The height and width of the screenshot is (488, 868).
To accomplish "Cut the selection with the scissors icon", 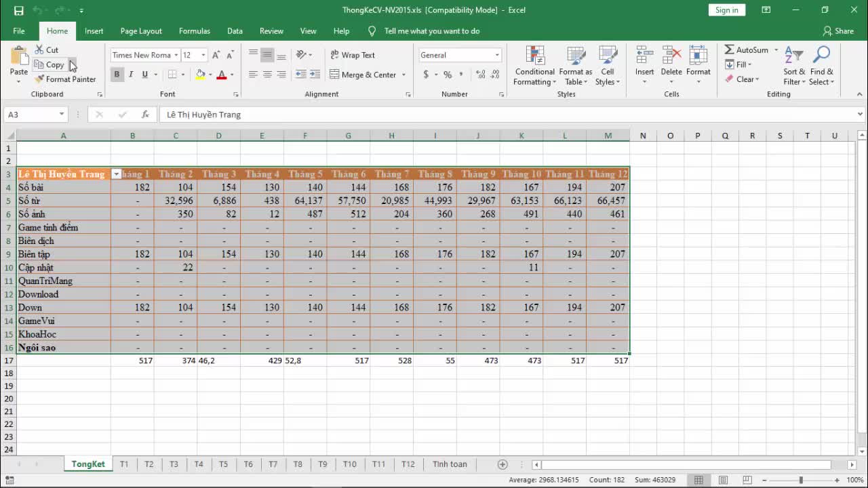I will (47, 50).
